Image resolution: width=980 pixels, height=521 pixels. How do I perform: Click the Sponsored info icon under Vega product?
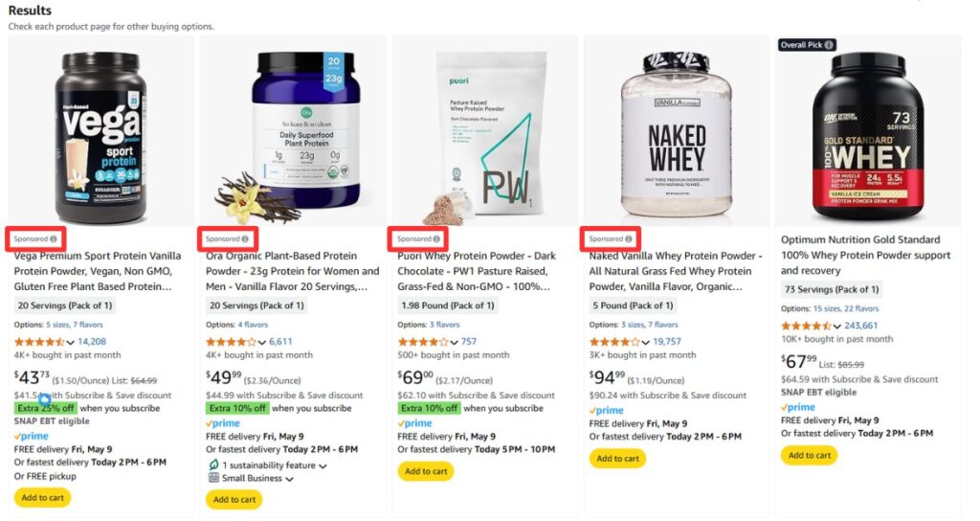[x=54, y=238]
